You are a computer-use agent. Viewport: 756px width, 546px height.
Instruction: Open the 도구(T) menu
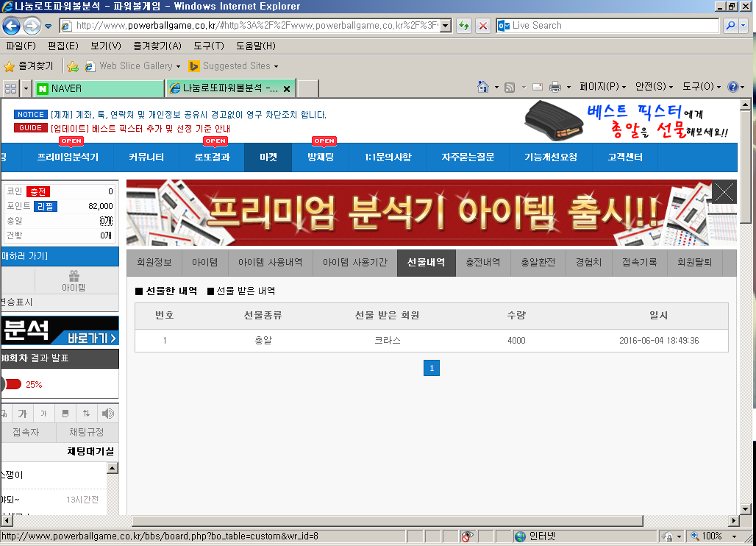[x=209, y=46]
